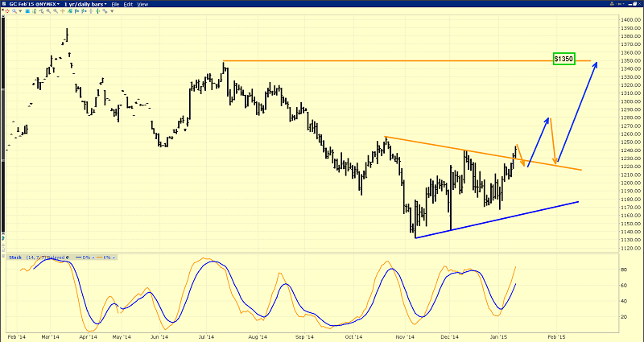Click the 1120.00 price axis label
This screenshot has height=342, width=644.
point(630,248)
